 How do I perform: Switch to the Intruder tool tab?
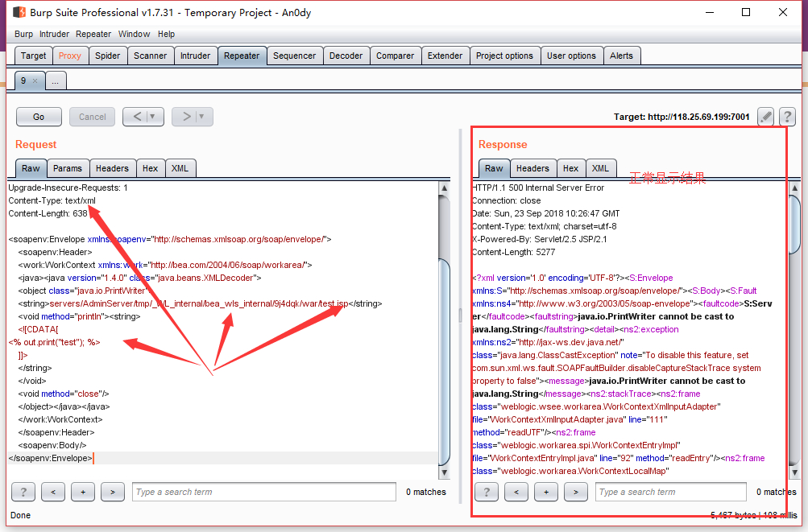195,56
